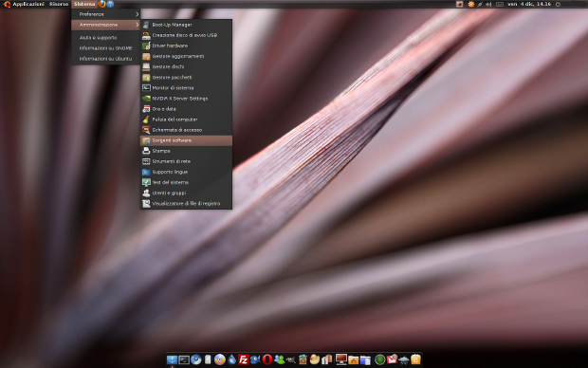The width and height of the screenshot is (588, 368).
Task: Click the yellow duck icon in dock
Action: tap(315, 359)
